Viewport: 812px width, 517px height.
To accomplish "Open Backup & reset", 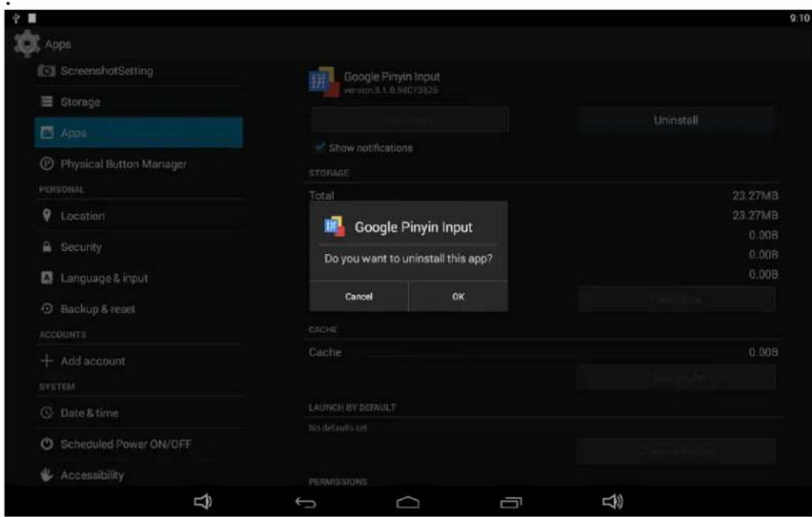I will click(139, 309).
